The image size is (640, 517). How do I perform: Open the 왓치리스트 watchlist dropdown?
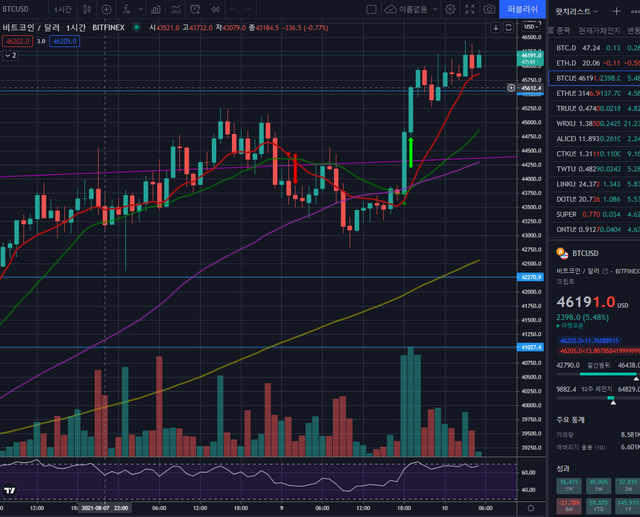(576, 11)
